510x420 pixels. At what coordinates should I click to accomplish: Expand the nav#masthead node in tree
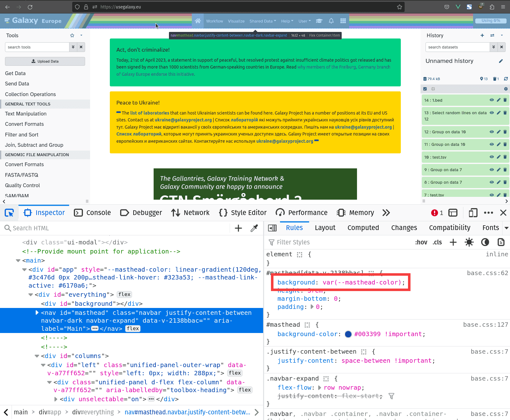tap(37, 313)
